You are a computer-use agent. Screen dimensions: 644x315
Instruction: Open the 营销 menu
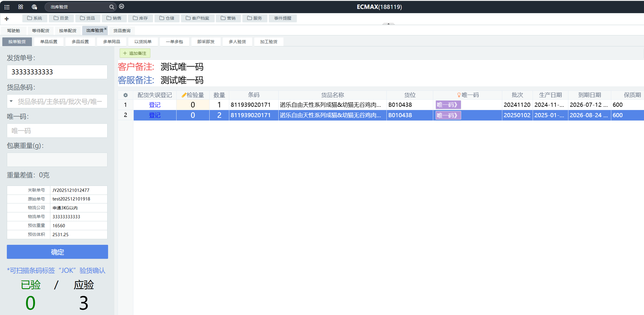coord(228,18)
